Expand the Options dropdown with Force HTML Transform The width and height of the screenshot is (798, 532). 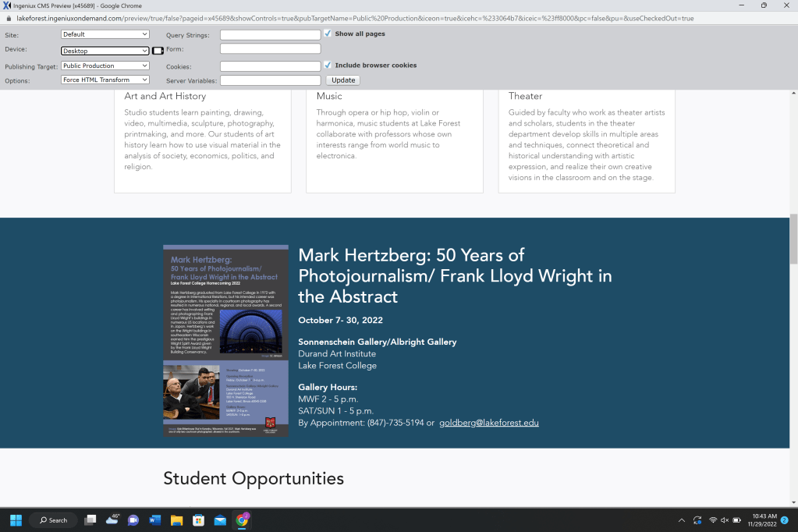coord(105,80)
